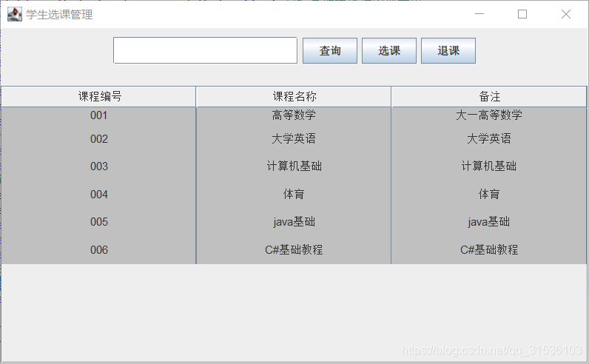Select 高等数学 in course name column
This screenshot has width=589, height=364.
[294, 115]
